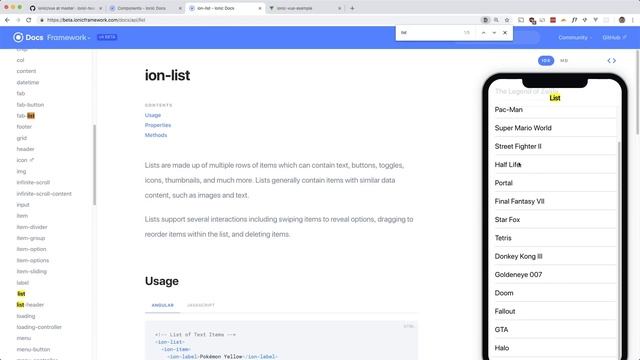640x360 pixels.
Task: Click the profile avatar in toolbar
Action: pyautogui.click(x=622, y=20)
